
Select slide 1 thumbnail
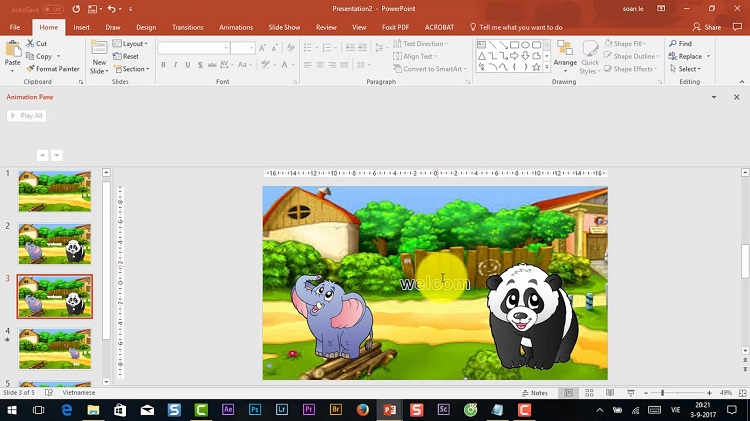pyautogui.click(x=55, y=191)
